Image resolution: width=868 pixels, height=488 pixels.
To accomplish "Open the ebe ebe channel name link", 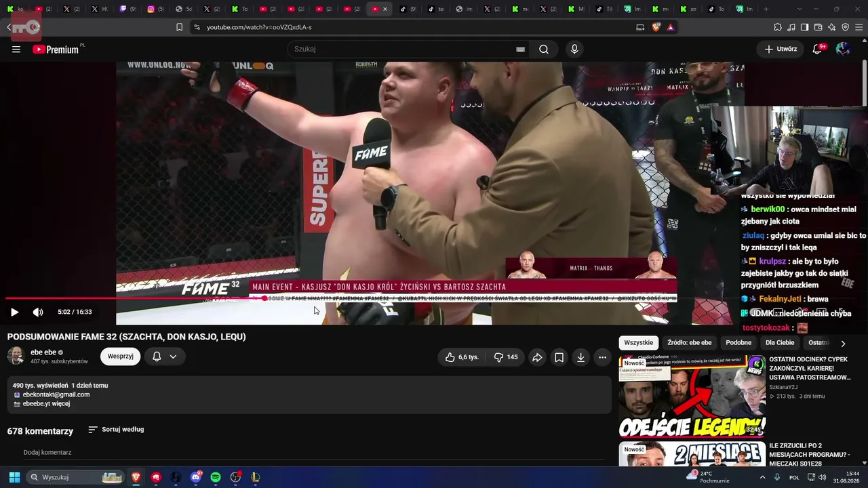I will click(43, 352).
